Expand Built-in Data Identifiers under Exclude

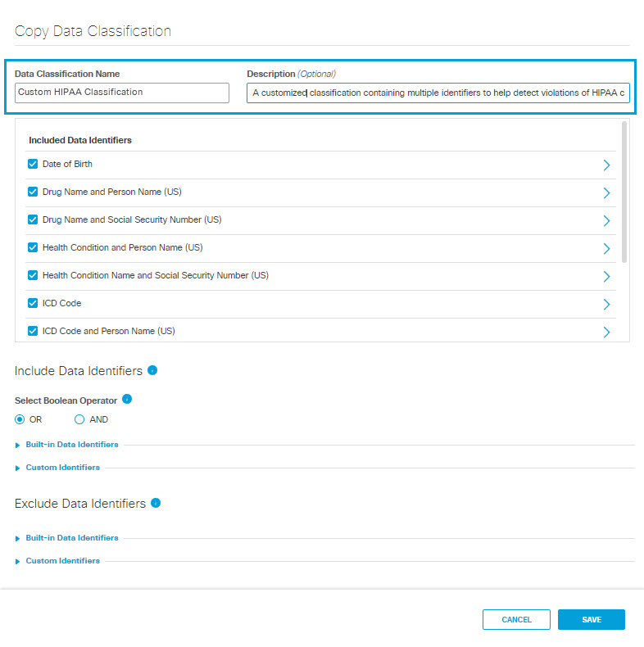(72, 537)
